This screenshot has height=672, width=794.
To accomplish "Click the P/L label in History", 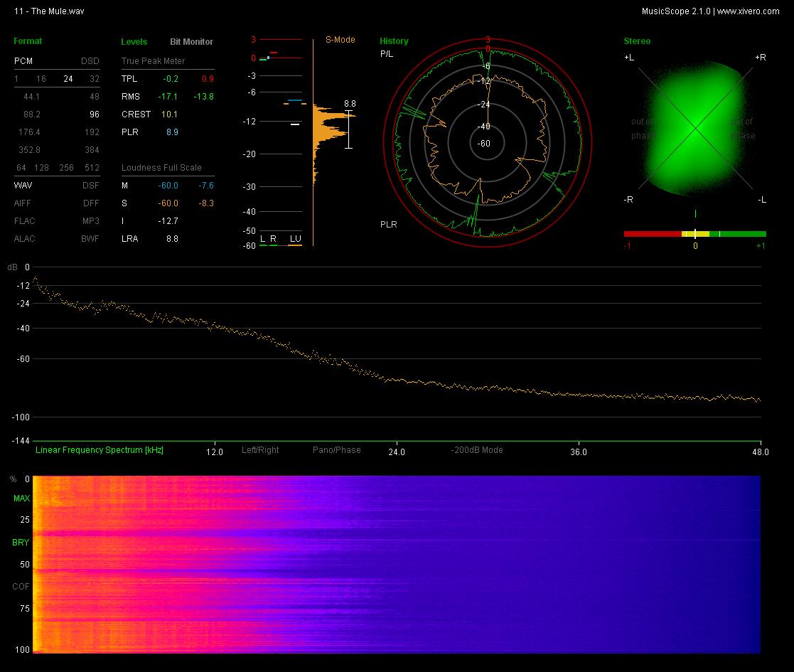I will pos(387,53).
